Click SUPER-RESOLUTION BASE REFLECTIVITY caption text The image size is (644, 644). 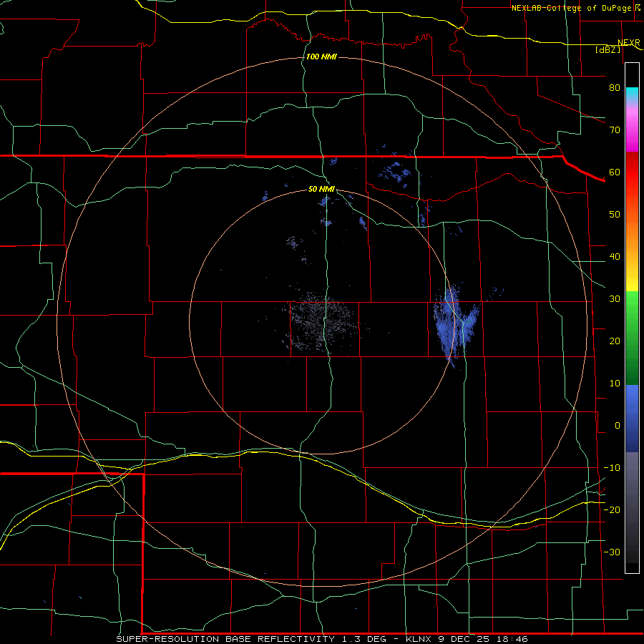click(x=225, y=639)
